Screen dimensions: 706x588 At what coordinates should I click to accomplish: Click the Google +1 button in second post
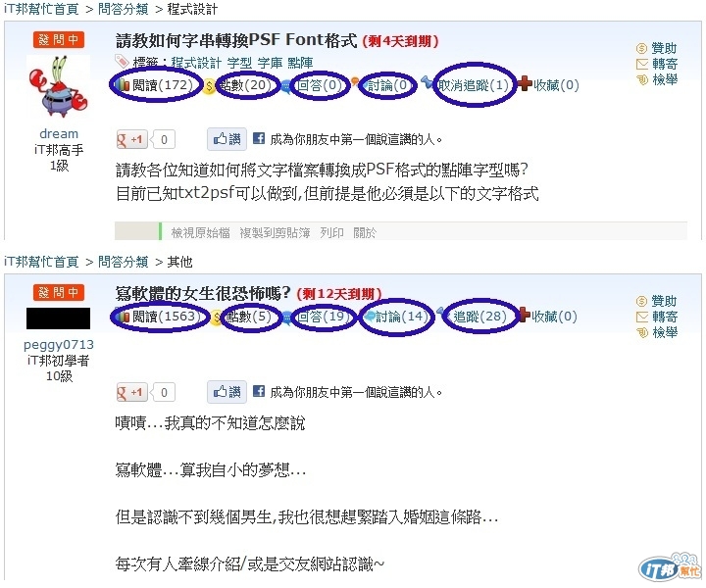[131, 392]
